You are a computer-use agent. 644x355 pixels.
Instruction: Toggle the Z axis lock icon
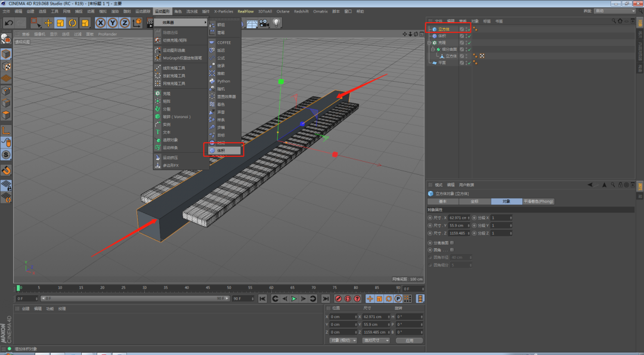pyautogui.click(x=125, y=23)
